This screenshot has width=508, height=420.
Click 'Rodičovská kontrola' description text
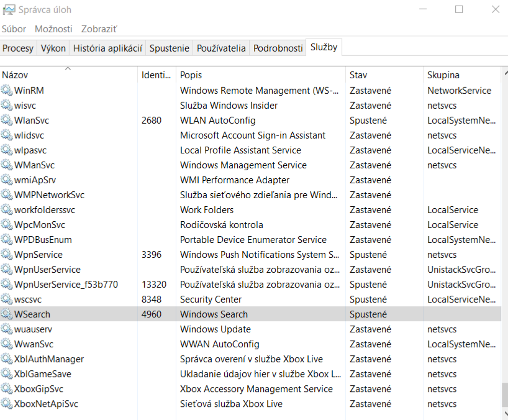[x=222, y=224]
